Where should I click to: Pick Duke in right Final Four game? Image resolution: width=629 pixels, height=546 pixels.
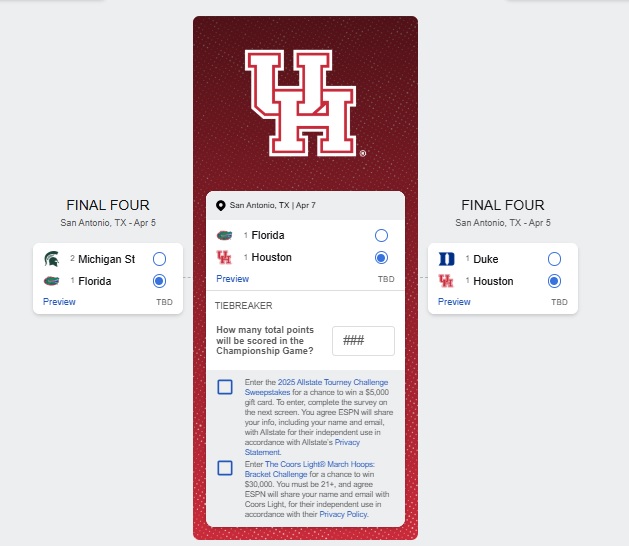pyautogui.click(x=554, y=259)
